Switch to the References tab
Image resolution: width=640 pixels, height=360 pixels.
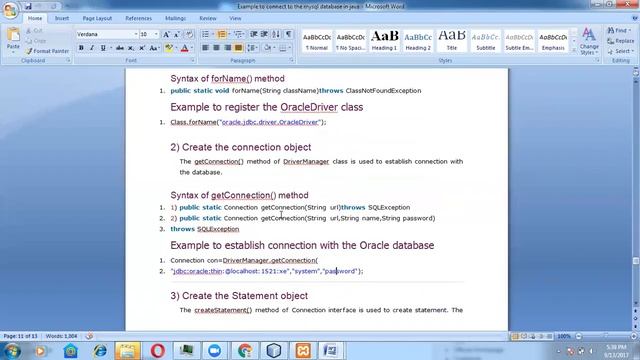[138, 18]
